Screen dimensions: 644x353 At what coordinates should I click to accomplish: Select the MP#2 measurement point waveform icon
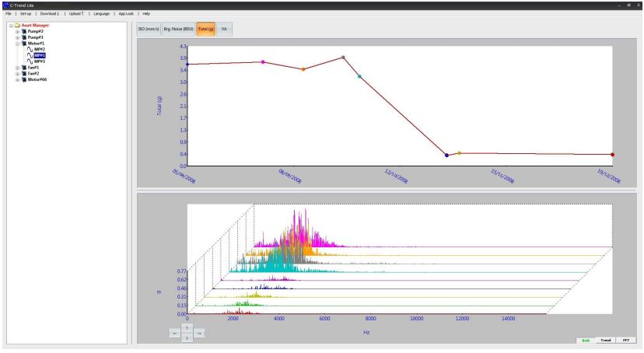click(x=30, y=49)
